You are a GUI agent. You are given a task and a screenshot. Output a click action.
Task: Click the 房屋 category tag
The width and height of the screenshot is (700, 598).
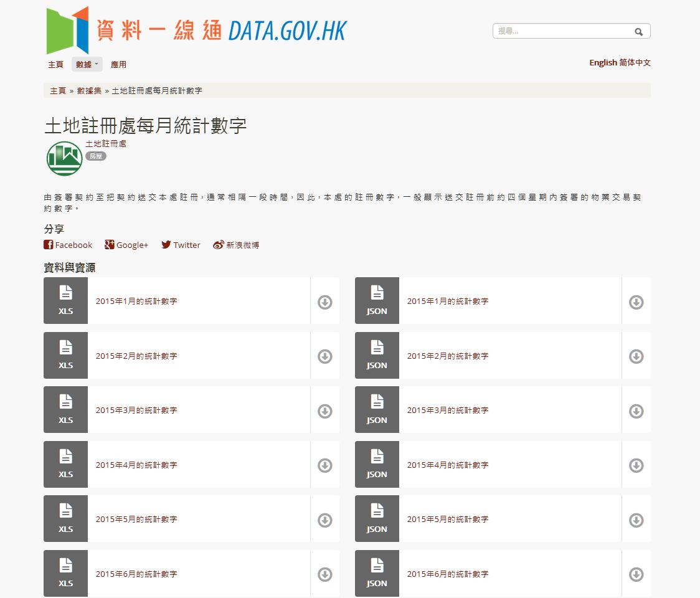coord(96,156)
